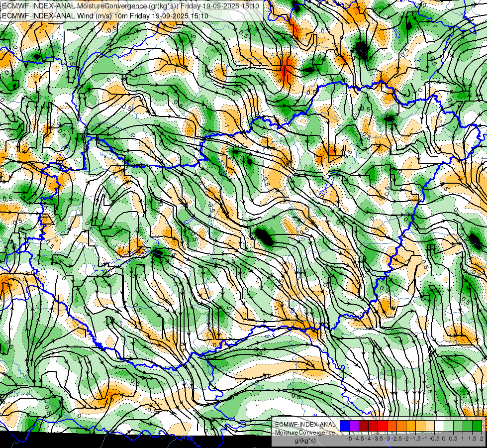Screen dimensions: 487x448
Task: Click the darkest green legend swatch (1.5 to 2)
Action: tap(477, 426)
